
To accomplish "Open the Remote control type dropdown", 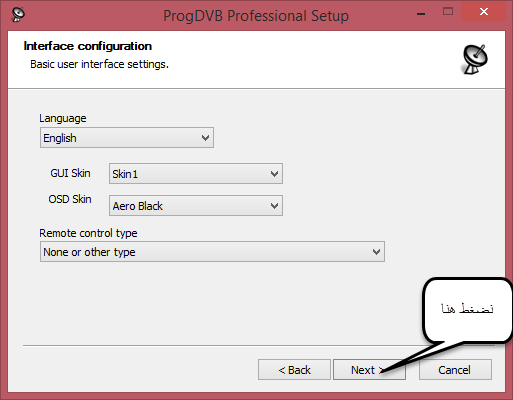I will point(212,252).
